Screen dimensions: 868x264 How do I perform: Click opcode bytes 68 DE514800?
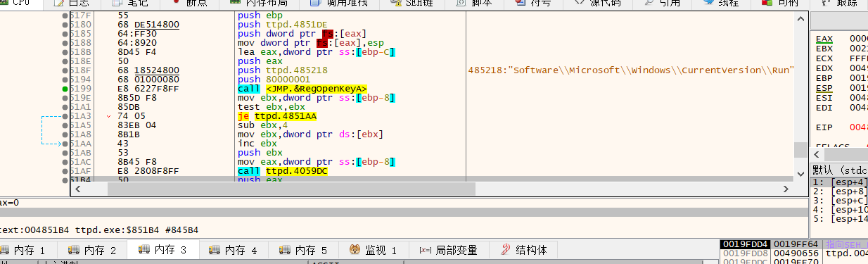[x=148, y=25]
